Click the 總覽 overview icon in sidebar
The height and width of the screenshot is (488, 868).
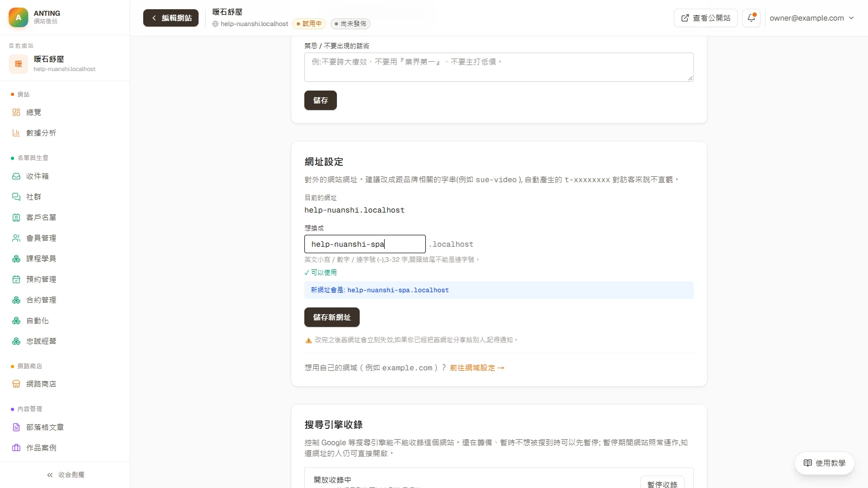coord(16,112)
